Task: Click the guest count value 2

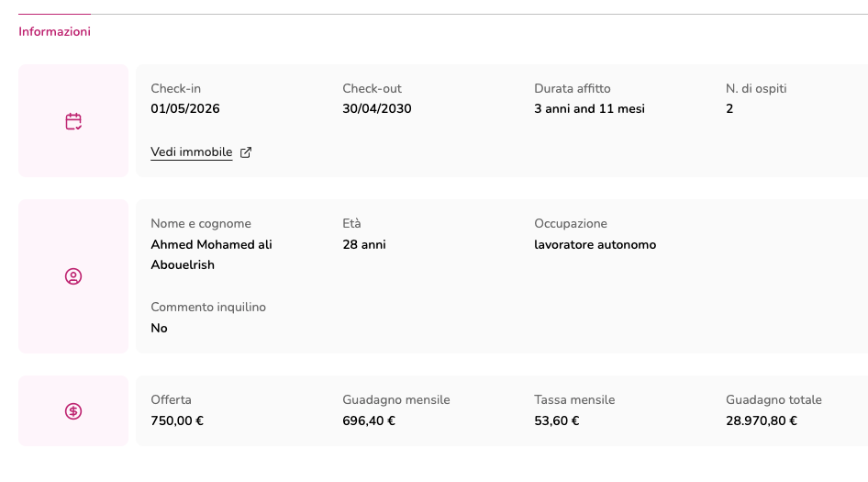Action: click(729, 108)
